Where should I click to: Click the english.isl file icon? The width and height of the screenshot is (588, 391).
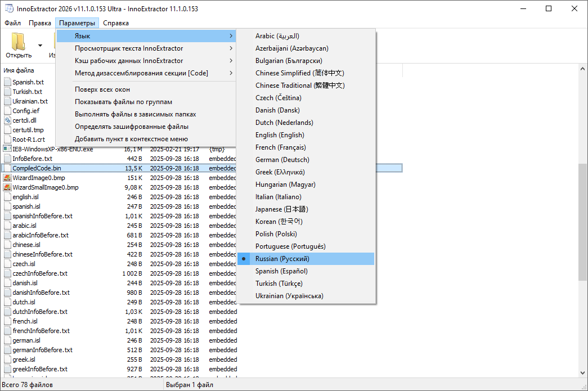[7, 197]
